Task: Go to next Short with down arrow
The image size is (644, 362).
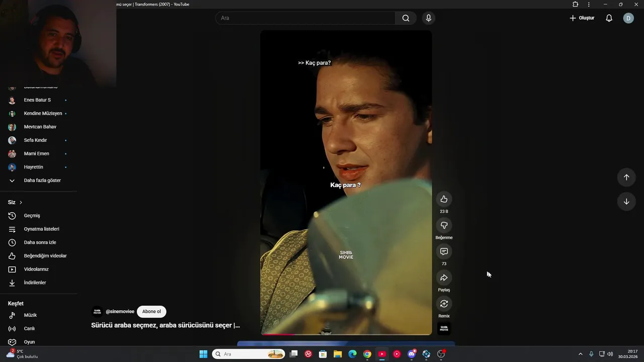Action: pos(626,202)
